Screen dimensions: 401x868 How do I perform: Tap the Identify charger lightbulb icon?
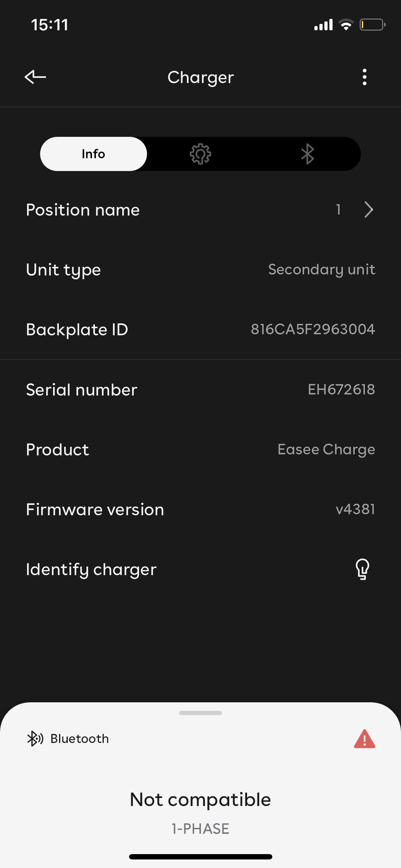pos(362,569)
